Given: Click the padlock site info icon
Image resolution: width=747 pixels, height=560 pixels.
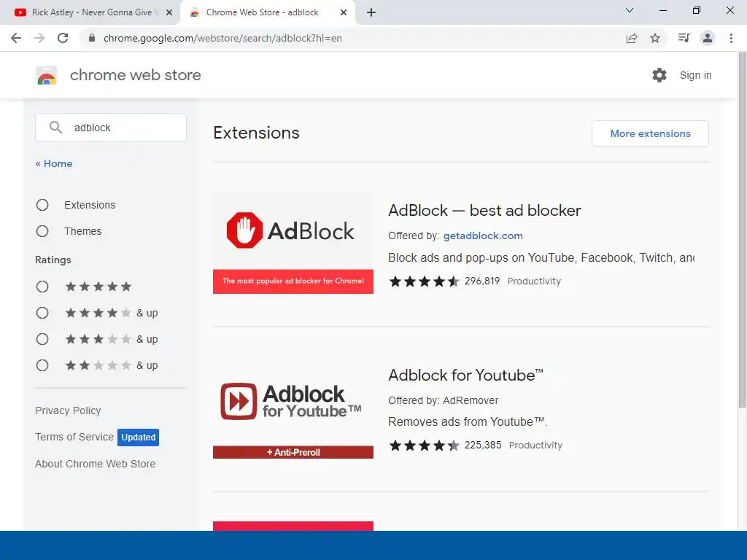Looking at the screenshot, I should click(x=92, y=38).
